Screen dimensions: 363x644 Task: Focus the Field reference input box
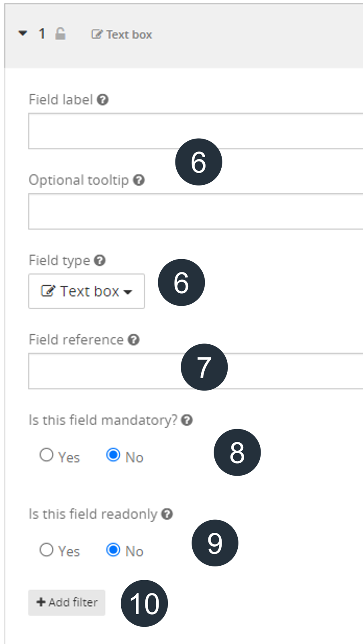(x=196, y=371)
